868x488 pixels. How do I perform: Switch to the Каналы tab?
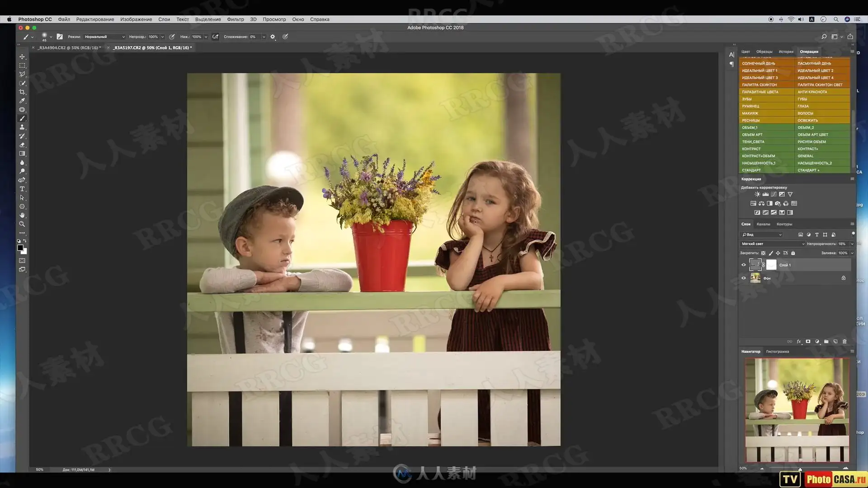click(763, 224)
